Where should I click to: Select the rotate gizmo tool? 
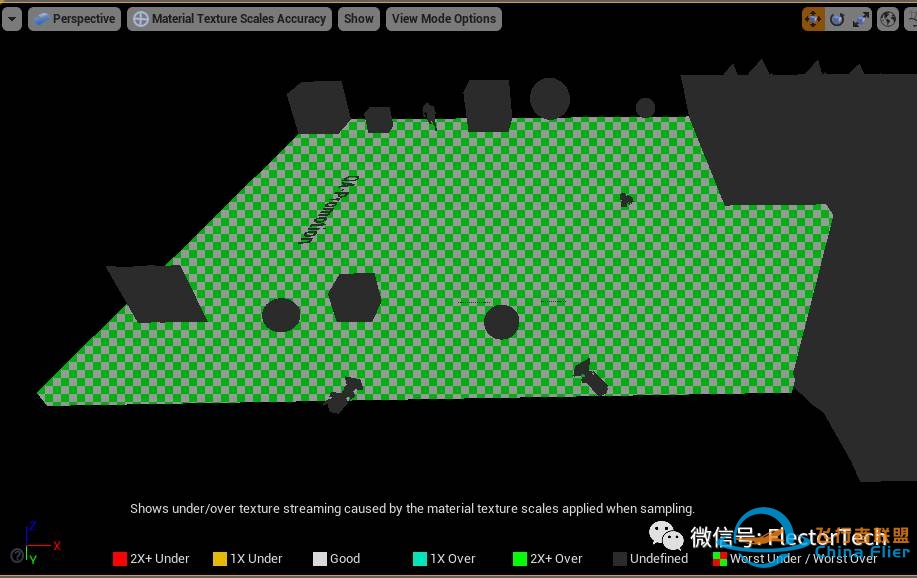tap(837, 19)
